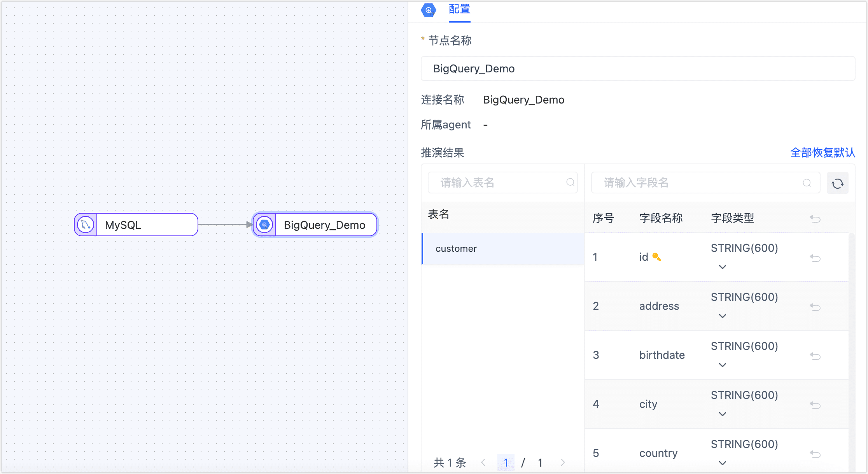868x474 pixels.
Task: Click the BigQuery_Demo node hexagon icon
Action: click(264, 225)
